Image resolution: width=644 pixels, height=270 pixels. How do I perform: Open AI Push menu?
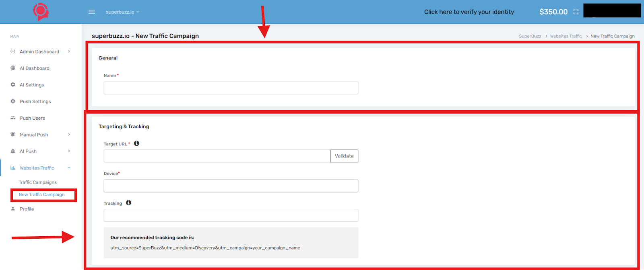(x=28, y=151)
